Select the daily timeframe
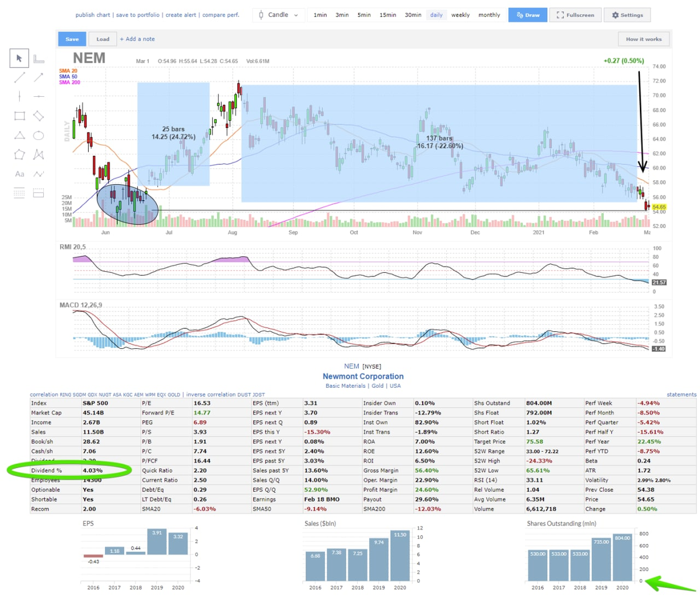This screenshot has height=596, width=700. [x=436, y=15]
